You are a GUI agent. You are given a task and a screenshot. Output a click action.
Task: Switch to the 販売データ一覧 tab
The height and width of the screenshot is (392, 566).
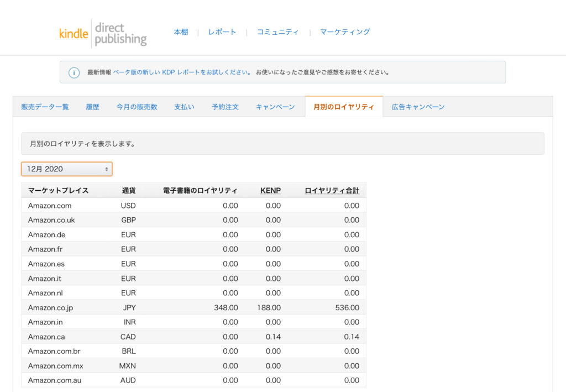[x=45, y=107]
